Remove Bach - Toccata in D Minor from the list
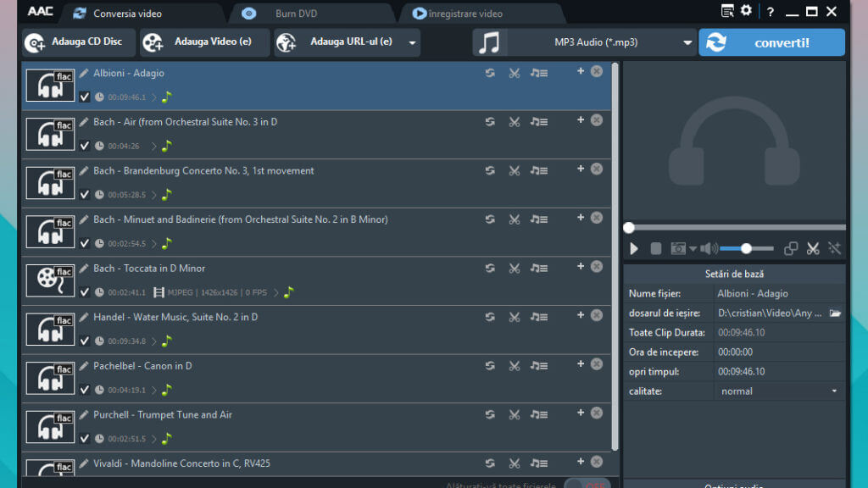Viewport: 868px width, 488px height. pyautogui.click(x=597, y=267)
